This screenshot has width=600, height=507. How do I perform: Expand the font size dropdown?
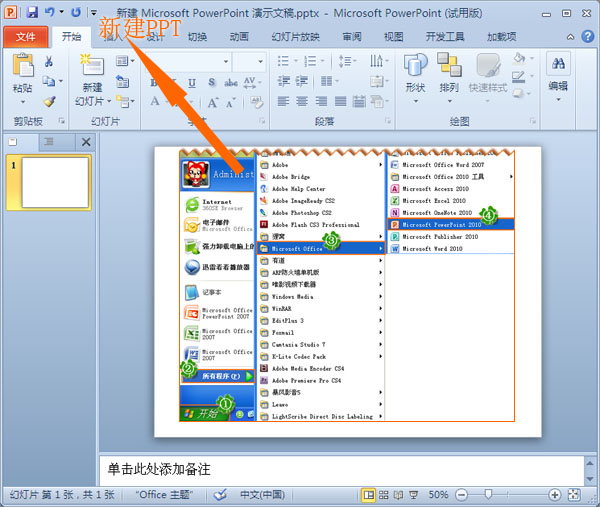point(261,62)
